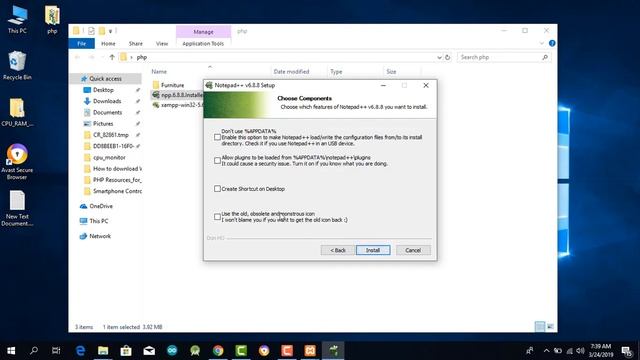This screenshot has height=360, width=640.
Task: Open Avast Secure Browser desktop icon
Action: coord(17,162)
